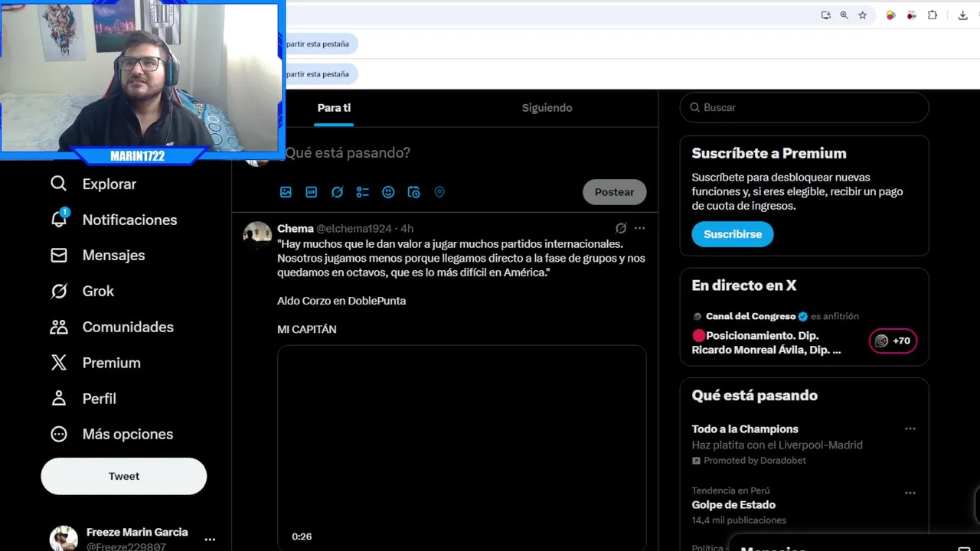Screen dimensions: 980x551
Task: Click '14,4 mil publicaciones' count
Action: click(x=739, y=520)
